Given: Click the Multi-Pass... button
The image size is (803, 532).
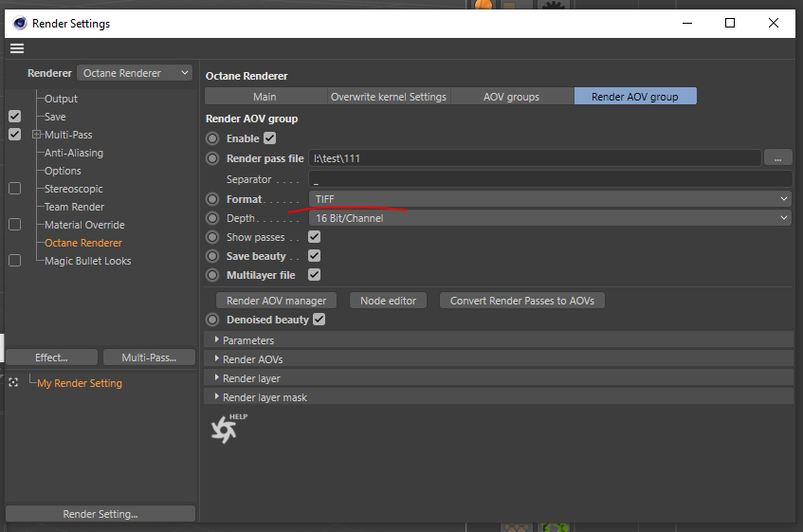Looking at the screenshot, I should coord(149,358).
